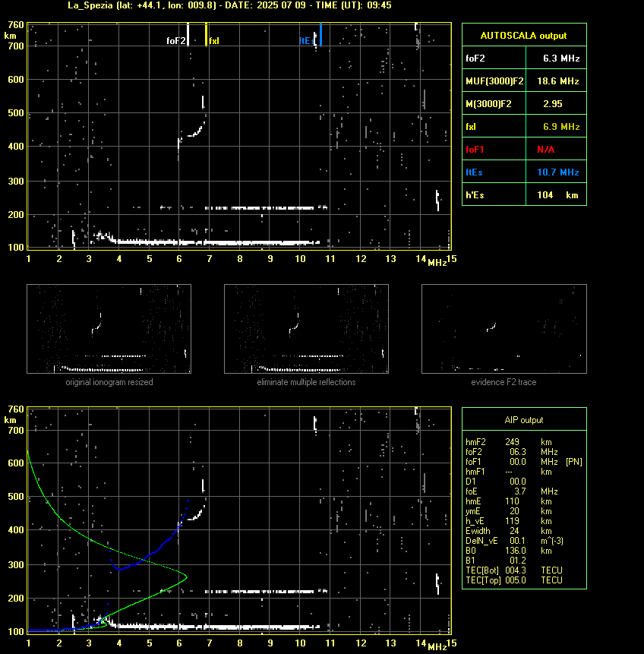This screenshot has height=654, width=644.
Task: Click the AIP output header
Action: (x=524, y=420)
